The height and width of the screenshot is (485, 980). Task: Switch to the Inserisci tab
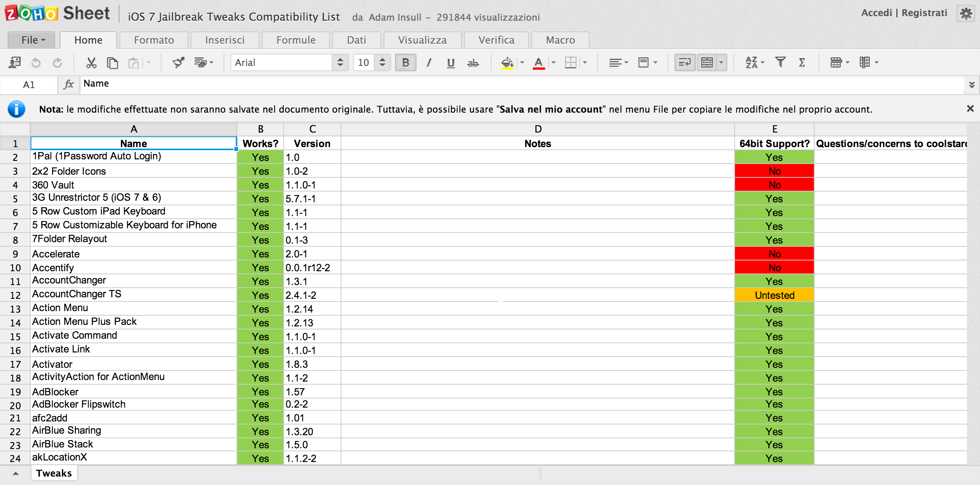pyautogui.click(x=225, y=40)
